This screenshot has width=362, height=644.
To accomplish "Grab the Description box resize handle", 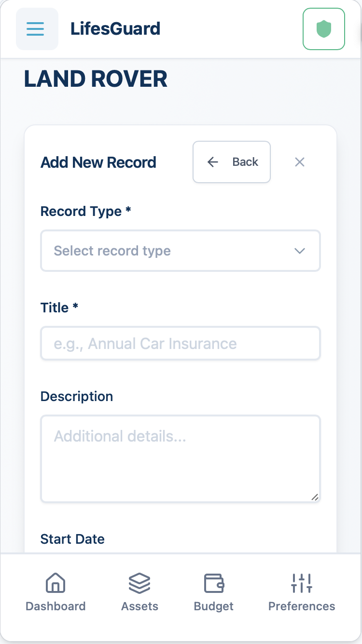I will (315, 497).
